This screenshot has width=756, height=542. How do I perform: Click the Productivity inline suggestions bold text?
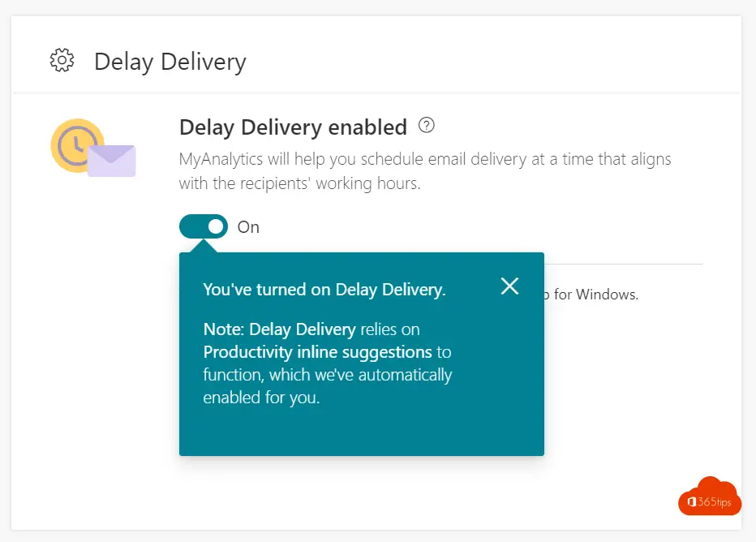318,352
